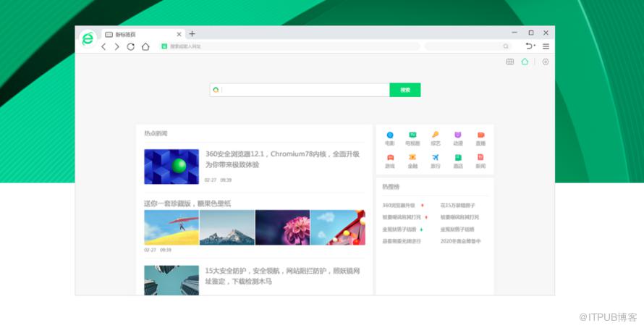Screen dimensions: 644x328
Task: Open the blue cubes green ball thumbnail
Action: coord(171,167)
